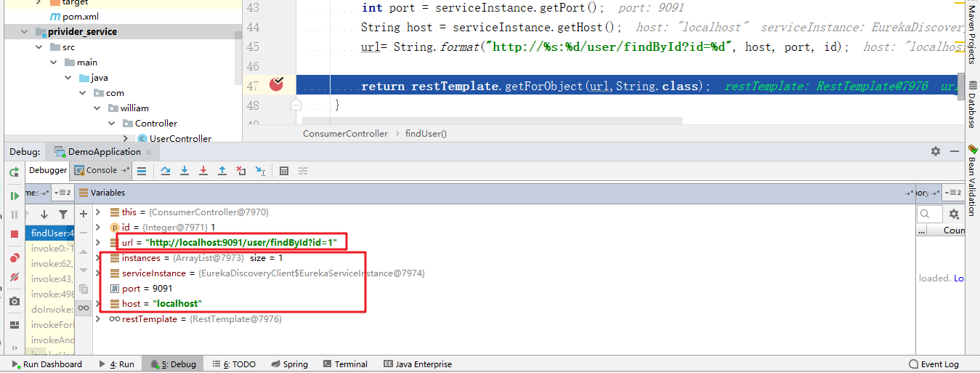Restore layout icon in the debug sidebar

pos(14,324)
